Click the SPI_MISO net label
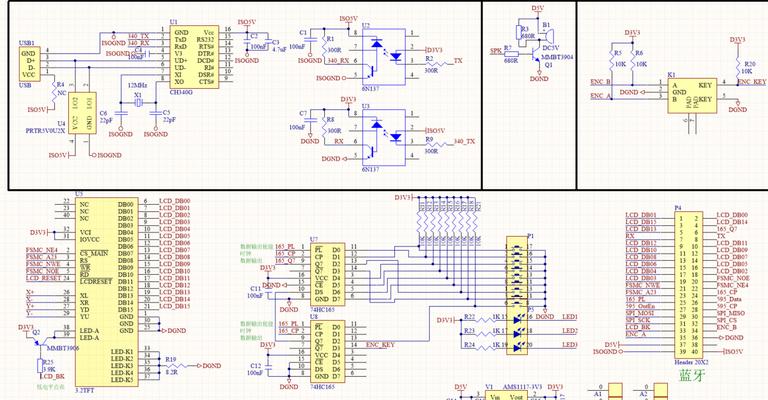The height and width of the screenshot is (400, 768). 731,313
